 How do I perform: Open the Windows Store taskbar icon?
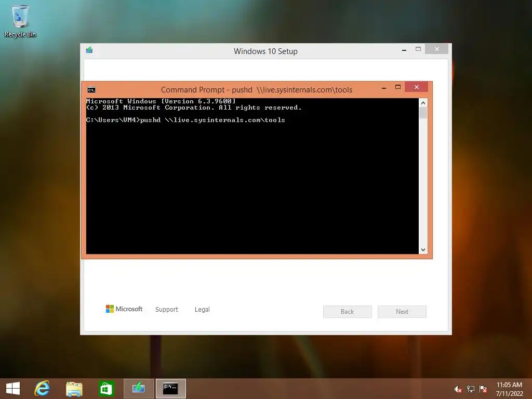point(106,389)
